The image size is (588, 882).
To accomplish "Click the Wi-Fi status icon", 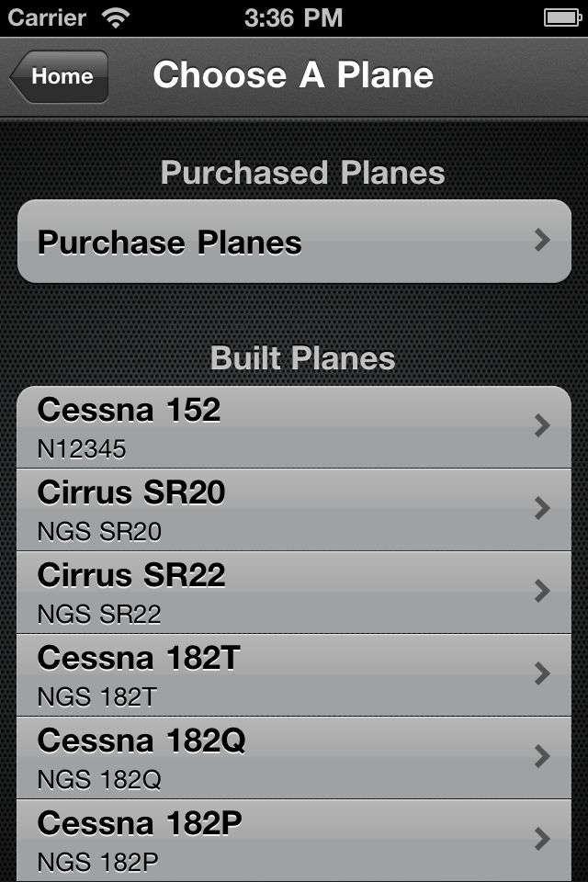I will click(x=116, y=18).
